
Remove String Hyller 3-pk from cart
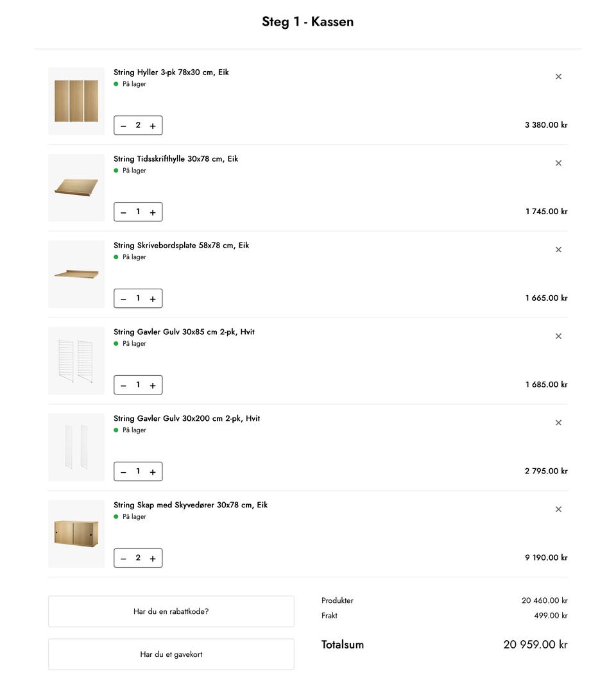558,76
